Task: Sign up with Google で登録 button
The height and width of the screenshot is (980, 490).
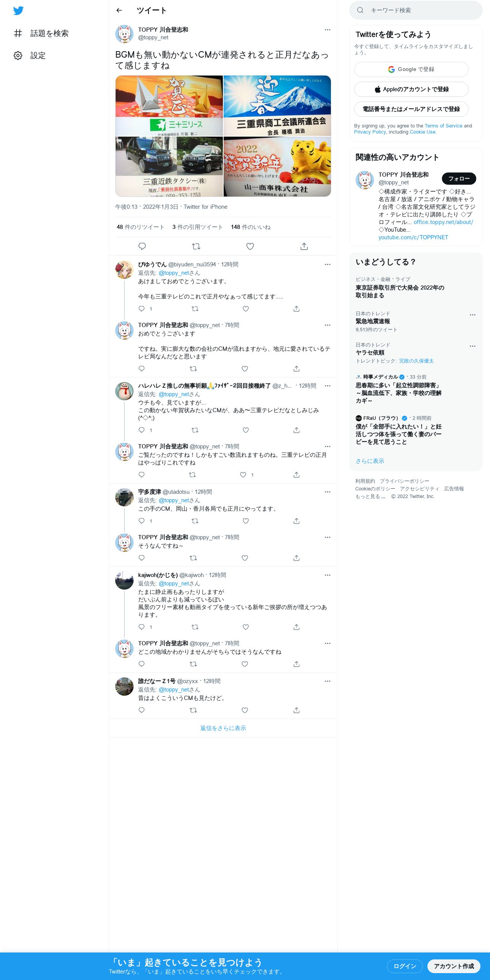Action: (x=411, y=69)
